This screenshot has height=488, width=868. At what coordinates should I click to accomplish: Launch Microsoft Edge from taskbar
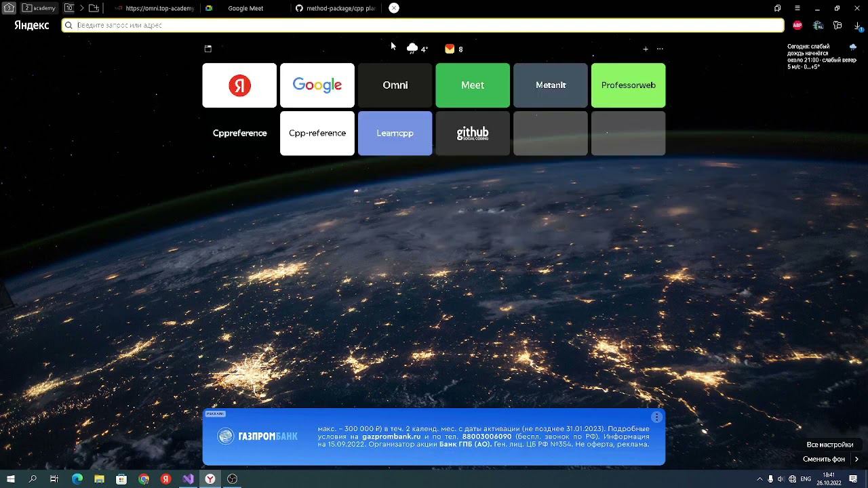[x=77, y=479]
